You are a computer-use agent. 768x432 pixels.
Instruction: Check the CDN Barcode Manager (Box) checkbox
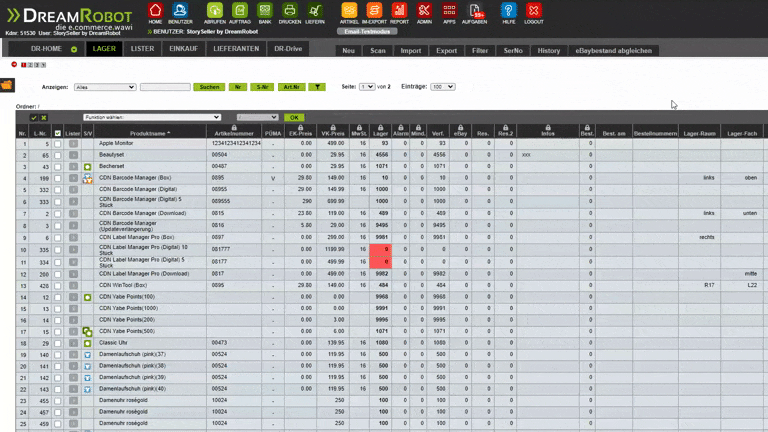coord(57,179)
